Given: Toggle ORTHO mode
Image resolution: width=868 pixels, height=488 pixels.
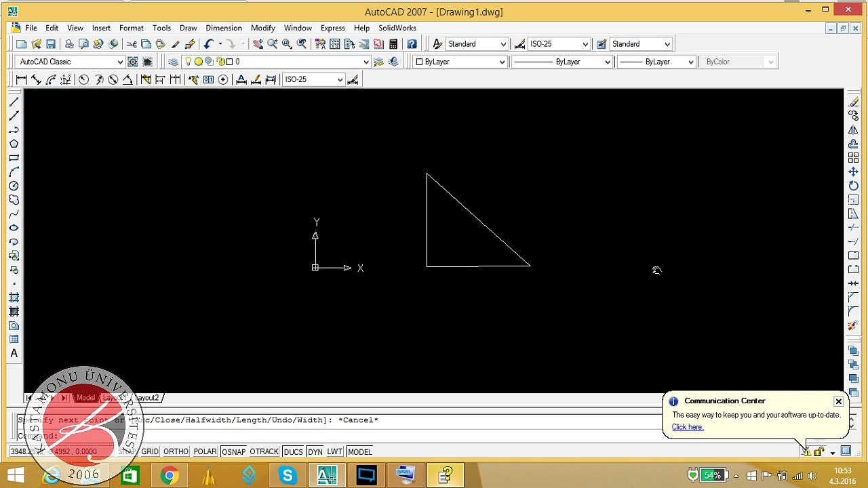Looking at the screenshot, I should [176, 451].
